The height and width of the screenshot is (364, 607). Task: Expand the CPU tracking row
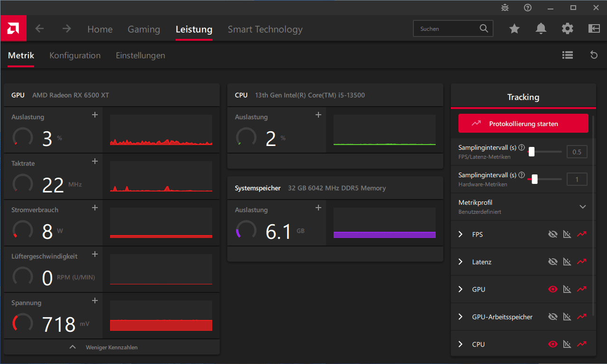click(460, 344)
